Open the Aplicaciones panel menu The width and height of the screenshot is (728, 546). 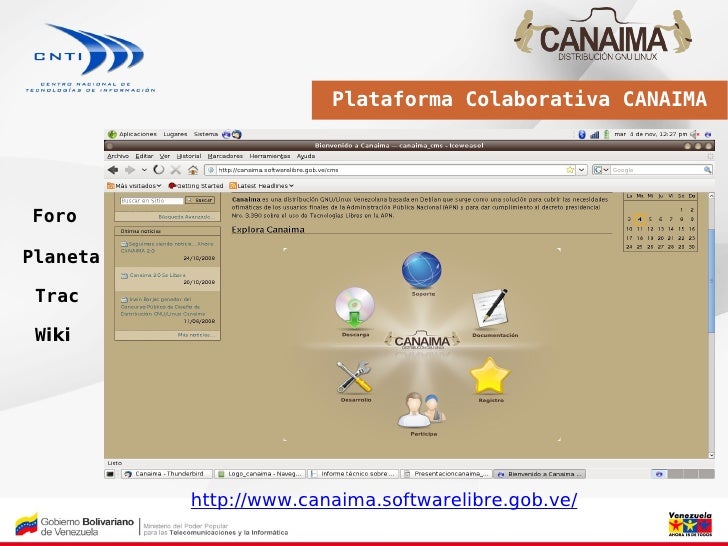click(132, 134)
